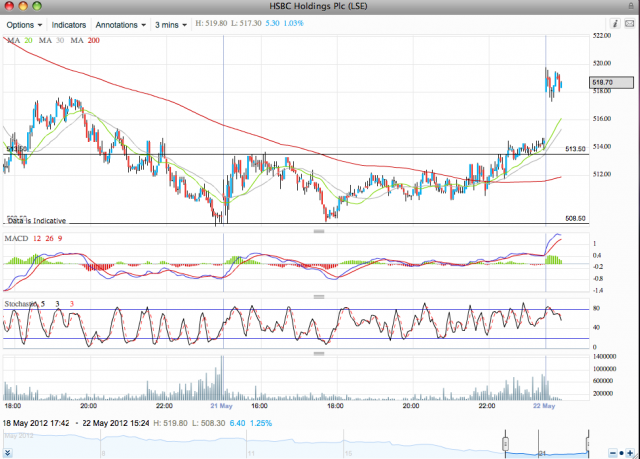
Task: Grab the resize grip above volume panel
Action: pyautogui.click(x=319, y=353)
